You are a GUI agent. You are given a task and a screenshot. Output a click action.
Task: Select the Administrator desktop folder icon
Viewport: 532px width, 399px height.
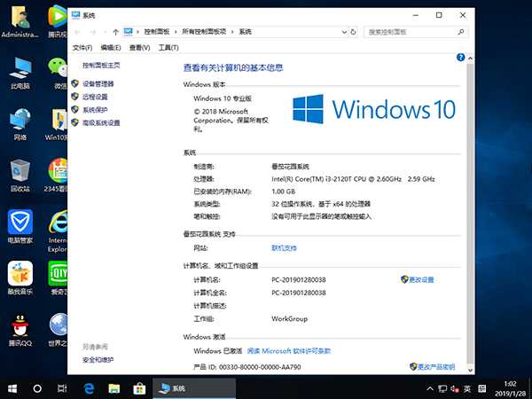click(20, 22)
